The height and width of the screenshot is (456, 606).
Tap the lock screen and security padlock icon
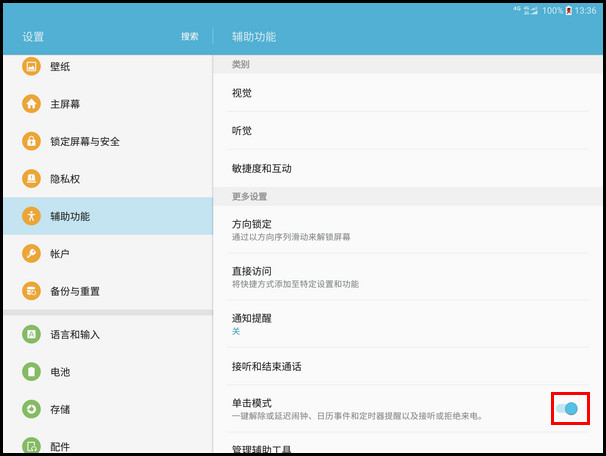click(31, 141)
